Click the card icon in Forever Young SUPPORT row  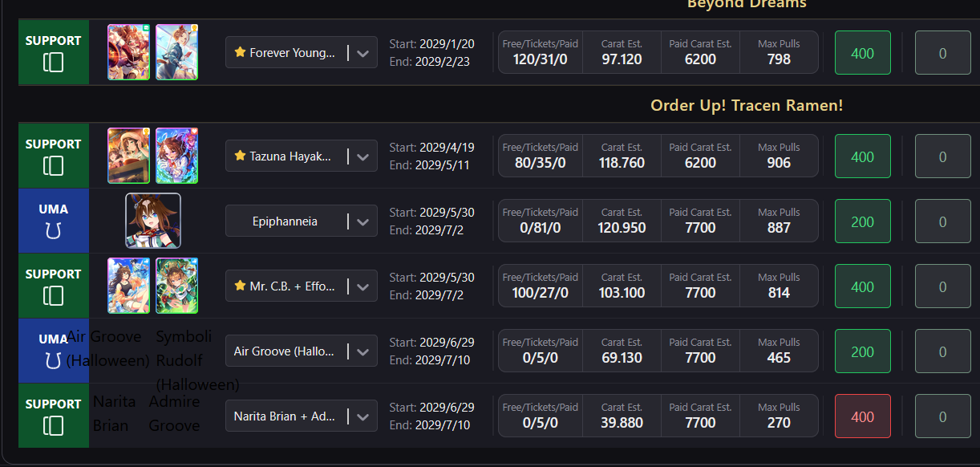54,63
